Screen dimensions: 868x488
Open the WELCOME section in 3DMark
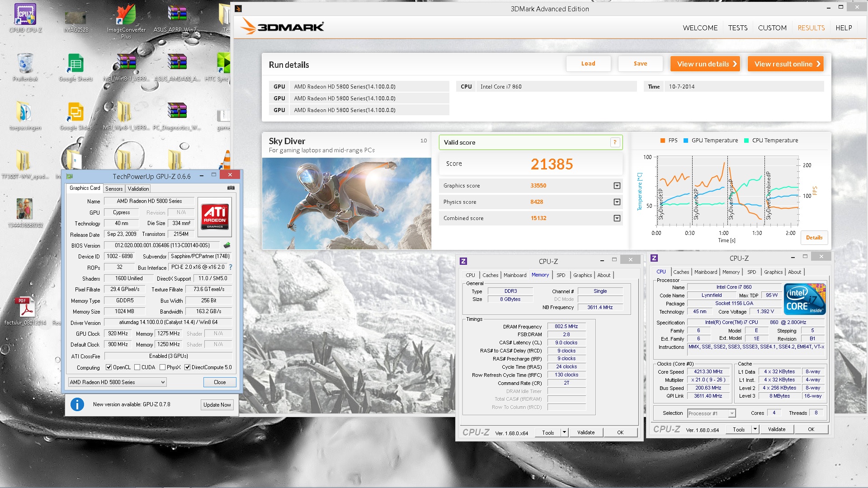pos(700,28)
